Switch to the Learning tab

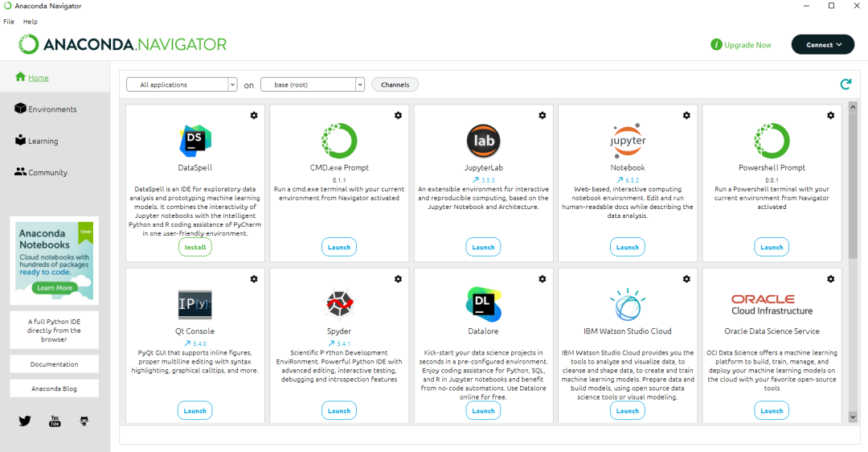coord(36,141)
